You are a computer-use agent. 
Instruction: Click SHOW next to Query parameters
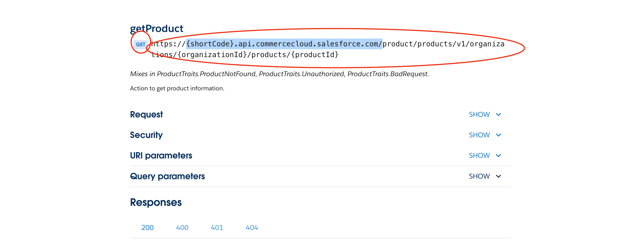(x=479, y=176)
